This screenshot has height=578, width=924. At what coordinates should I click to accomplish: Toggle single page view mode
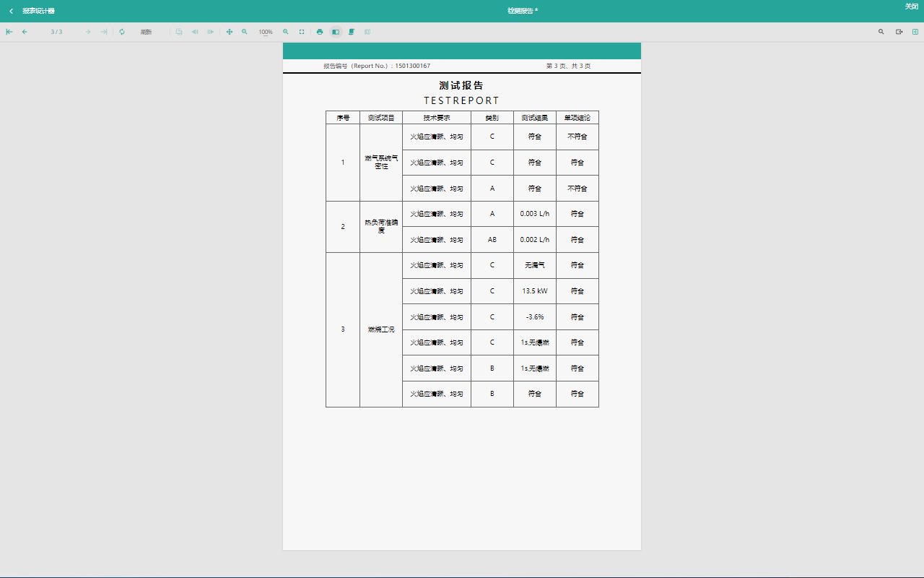pos(336,32)
